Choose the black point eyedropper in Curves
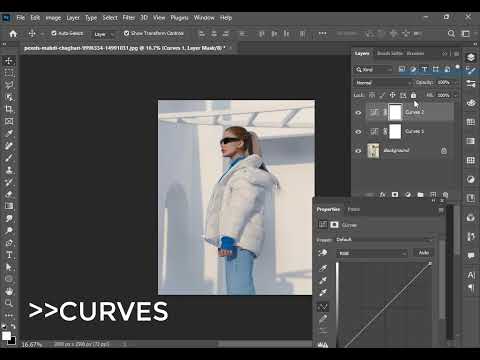This screenshot has width=480, height=360. tap(323, 268)
